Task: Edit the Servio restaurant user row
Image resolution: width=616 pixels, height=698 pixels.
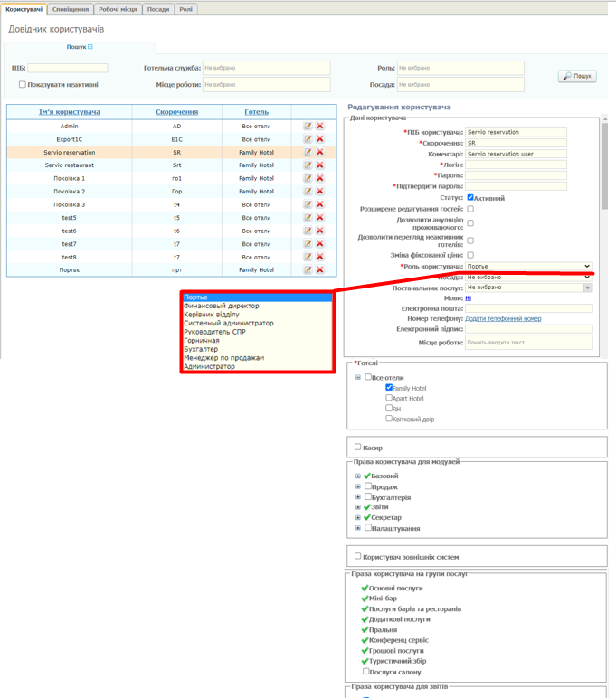Action: (x=308, y=165)
